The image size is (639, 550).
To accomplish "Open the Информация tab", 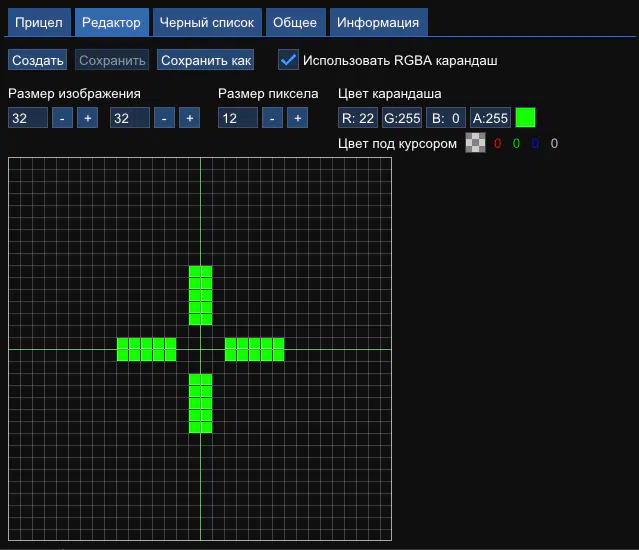I will click(x=378, y=22).
